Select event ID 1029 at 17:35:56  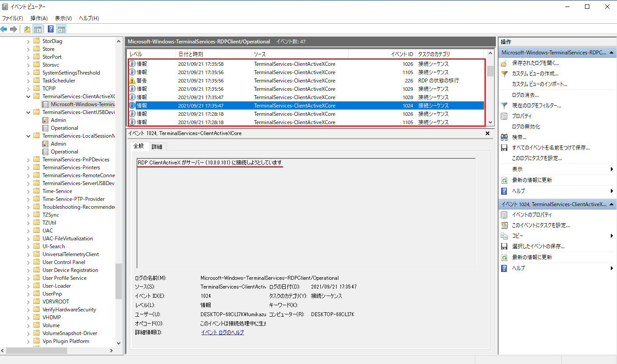tap(306, 89)
